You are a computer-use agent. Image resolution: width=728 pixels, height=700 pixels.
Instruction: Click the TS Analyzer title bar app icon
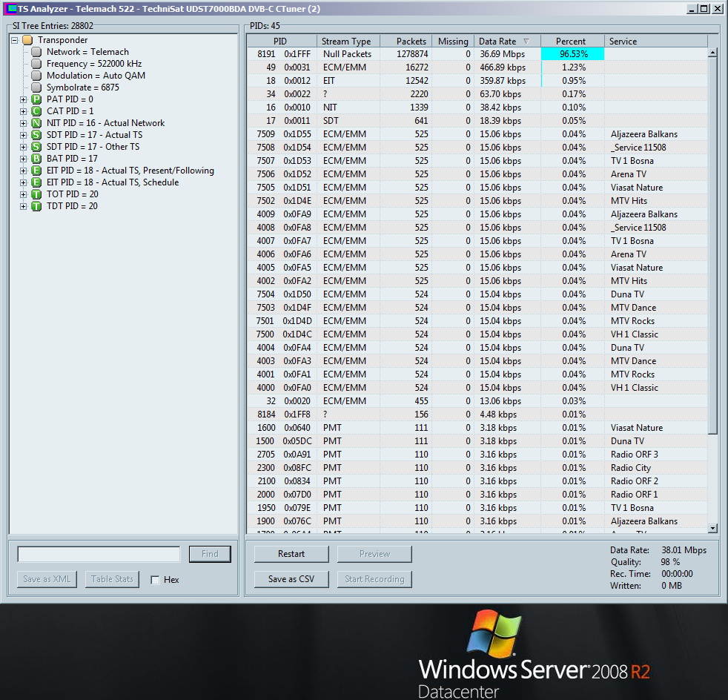coord(10,8)
